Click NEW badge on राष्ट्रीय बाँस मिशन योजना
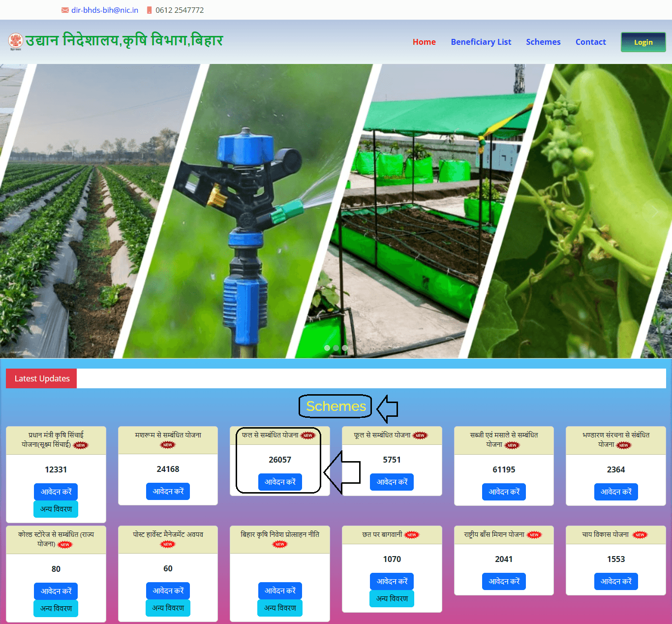This screenshot has height=624, width=672. 534,535
